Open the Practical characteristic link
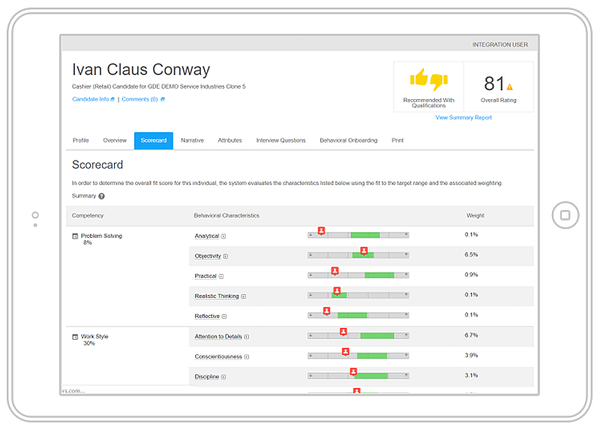 pos(205,276)
